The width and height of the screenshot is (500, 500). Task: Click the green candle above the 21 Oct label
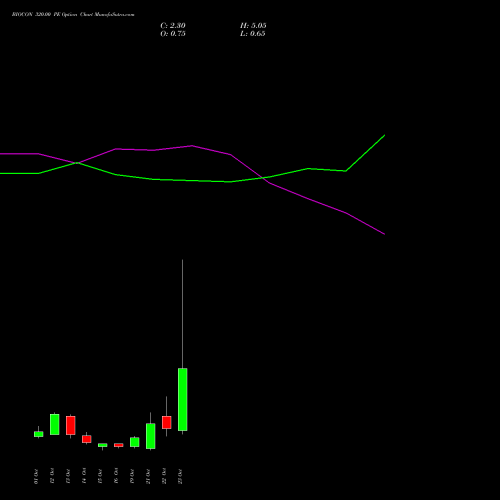click(x=150, y=436)
